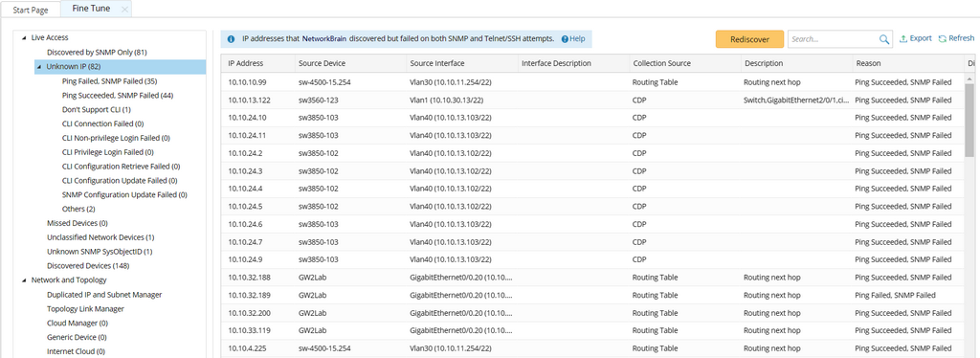The height and width of the screenshot is (358, 980).
Task: Click the info icon in banner
Action: pyautogui.click(x=231, y=38)
